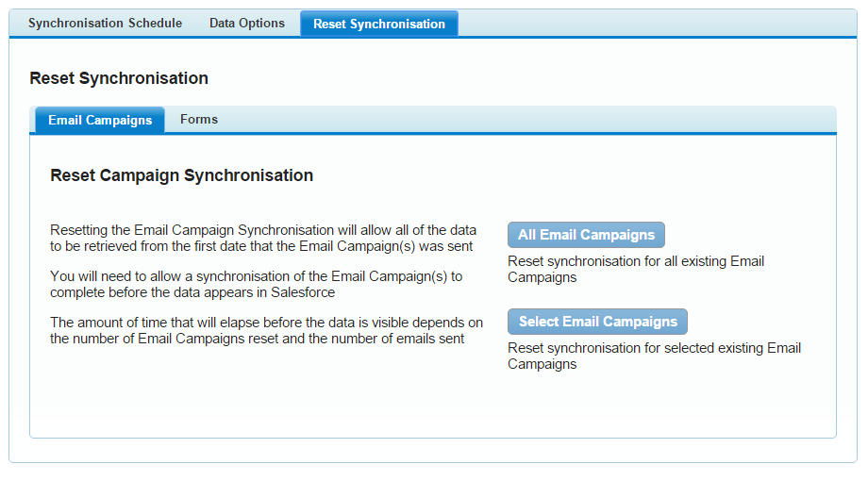Click the word Salesforce in the text
The height and width of the screenshot is (481, 868).
click(303, 292)
